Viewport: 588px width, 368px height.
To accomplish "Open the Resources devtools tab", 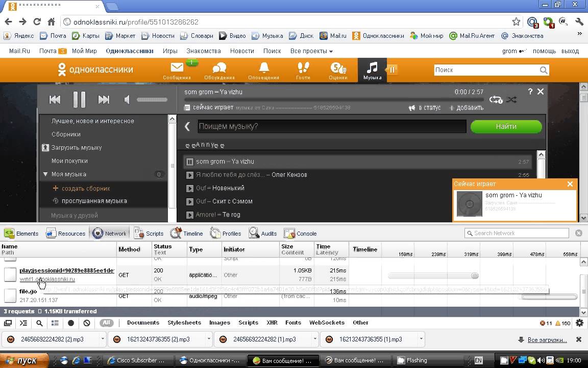I will click(66, 233).
